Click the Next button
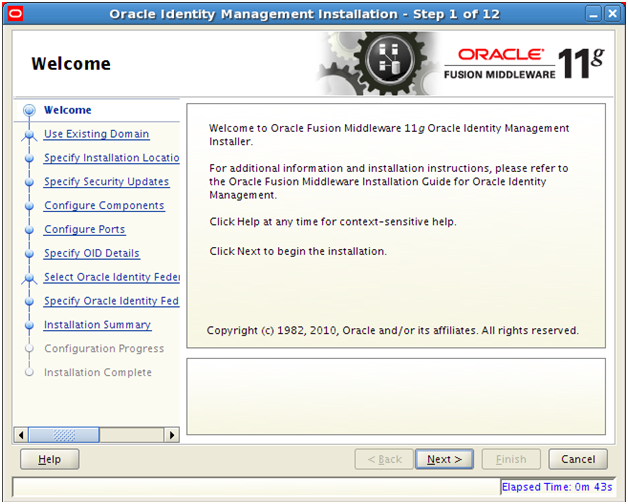Image resolution: width=628 pixels, height=504 pixels. click(x=444, y=459)
